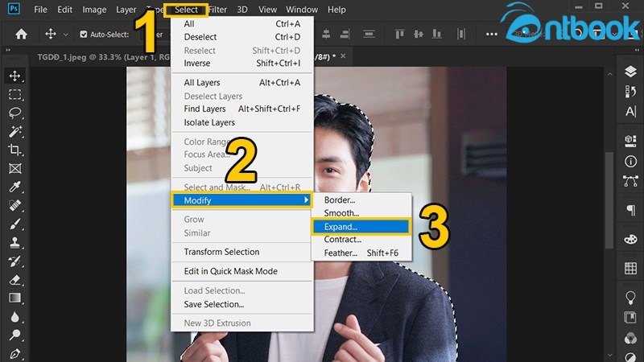
Task: Expand the left toolbar double-arrow
Action: pyautogui.click(x=8, y=50)
